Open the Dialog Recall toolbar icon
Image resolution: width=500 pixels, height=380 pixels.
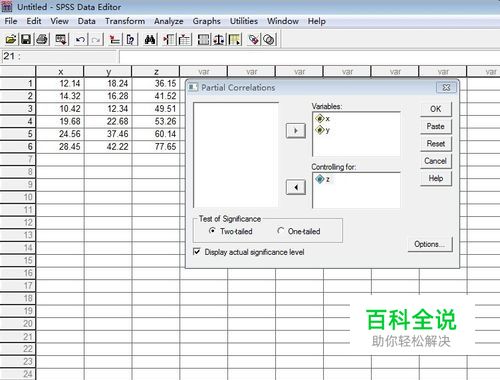(x=61, y=40)
